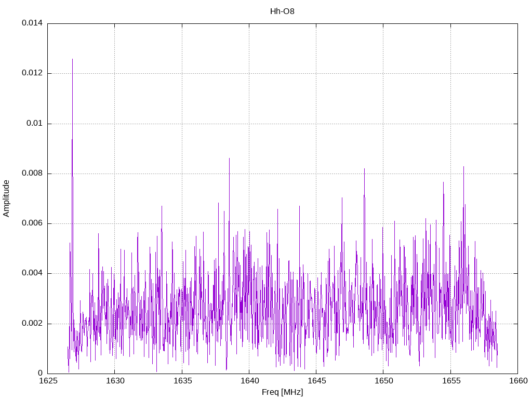Click the 1655 x-axis tick label
The height and width of the screenshot is (399, 532).
tap(450, 381)
